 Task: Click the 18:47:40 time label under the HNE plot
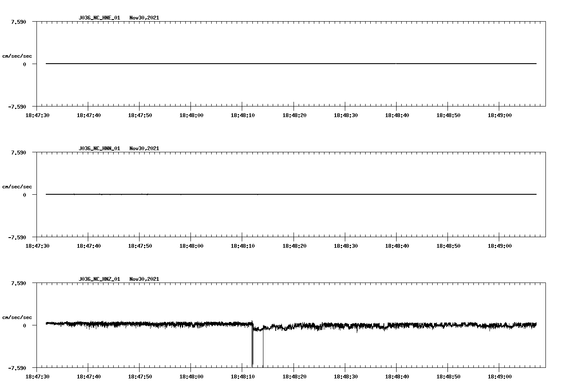88,115
